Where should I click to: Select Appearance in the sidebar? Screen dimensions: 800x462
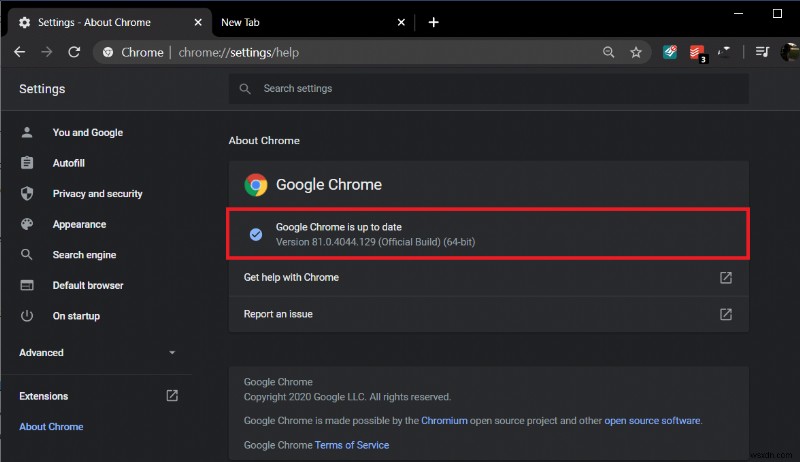tap(79, 225)
